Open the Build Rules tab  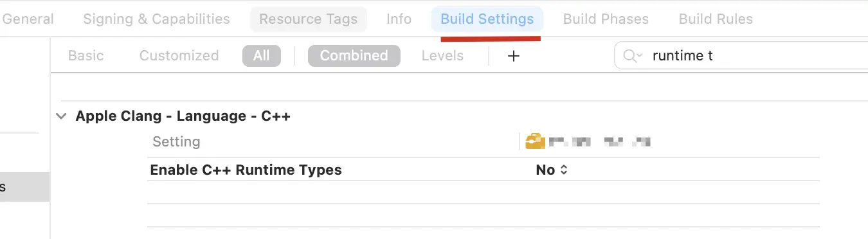[x=716, y=19]
